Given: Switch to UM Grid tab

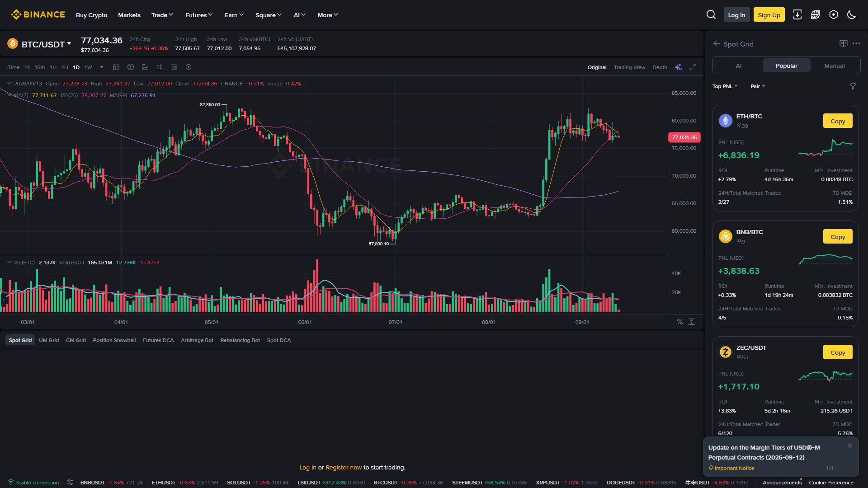Looking at the screenshot, I should click(49, 340).
